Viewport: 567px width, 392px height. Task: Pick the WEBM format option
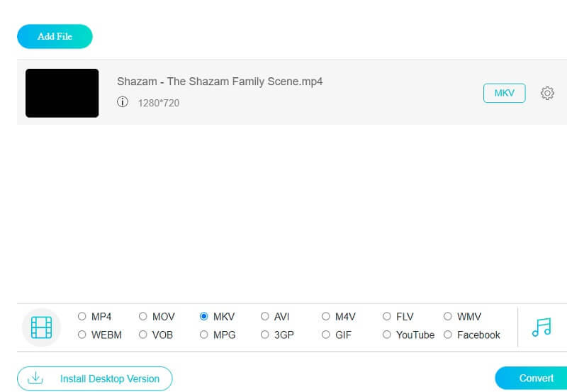point(82,335)
